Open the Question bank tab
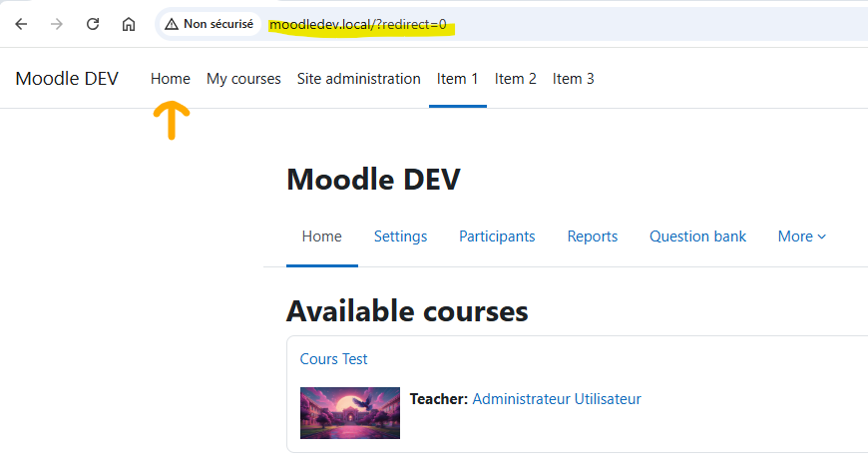The height and width of the screenshot is (468, 868). 697,236
